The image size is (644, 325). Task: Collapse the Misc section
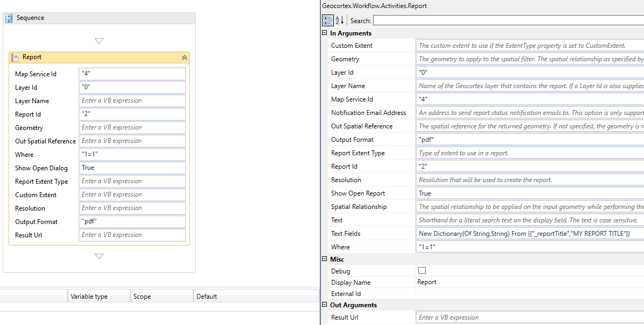tap(325, 259)
